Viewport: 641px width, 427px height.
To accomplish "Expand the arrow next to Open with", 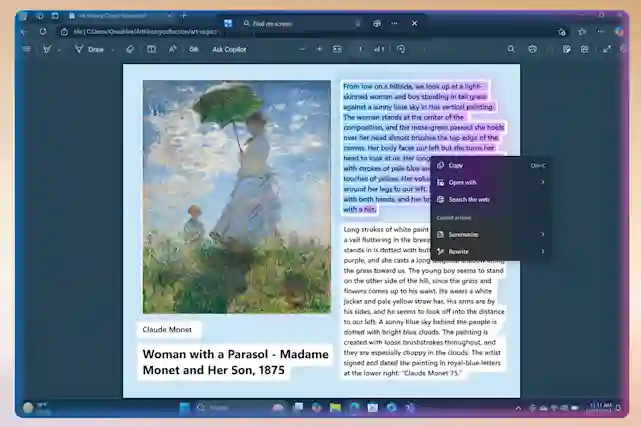I will point(542,183).
